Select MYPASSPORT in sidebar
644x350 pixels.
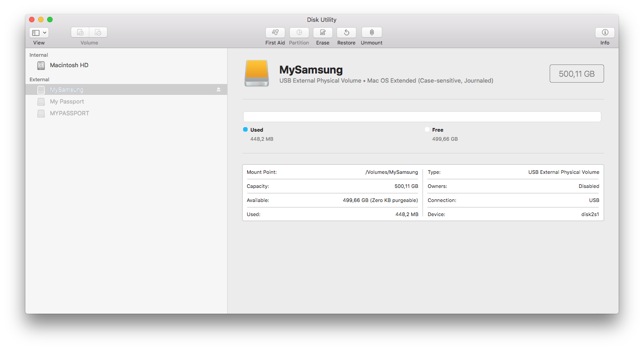pyautogui.click(x=126, y=113)
